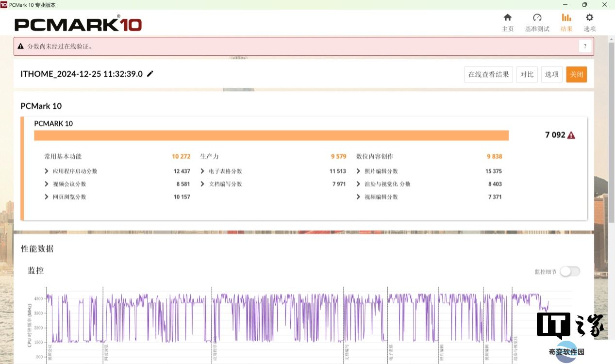Image resolution: width=615 pixels, height=364 pixels.
Task: Click the 常用基本功能 score 10 272
Action: [x=181, y=156]
